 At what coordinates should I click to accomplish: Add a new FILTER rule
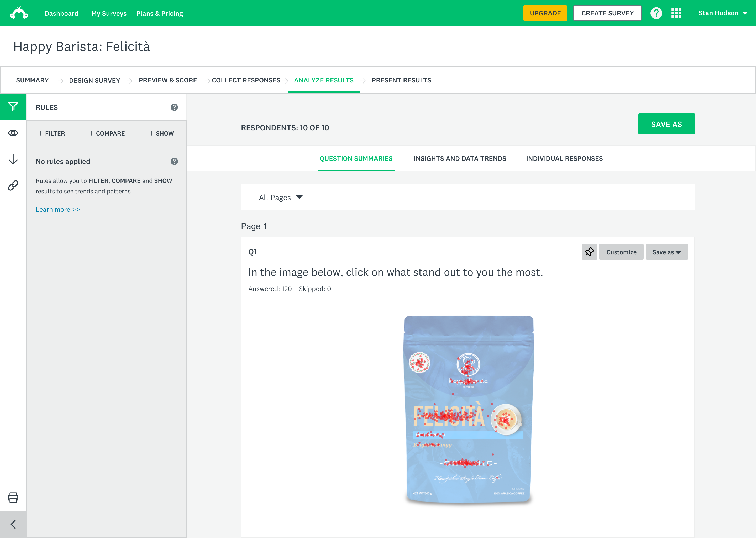point(52,133)
